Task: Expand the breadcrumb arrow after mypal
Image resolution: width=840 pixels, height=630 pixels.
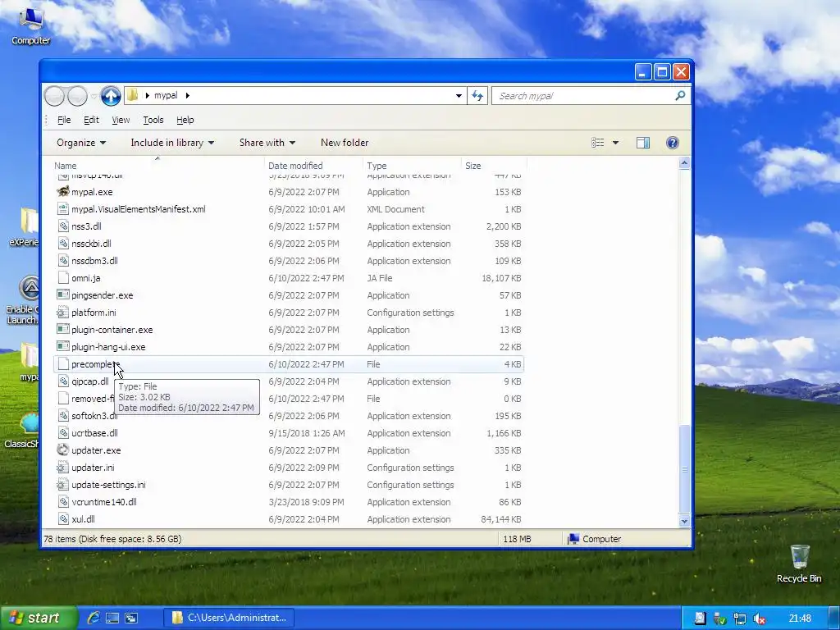Action: coord(188,95)
